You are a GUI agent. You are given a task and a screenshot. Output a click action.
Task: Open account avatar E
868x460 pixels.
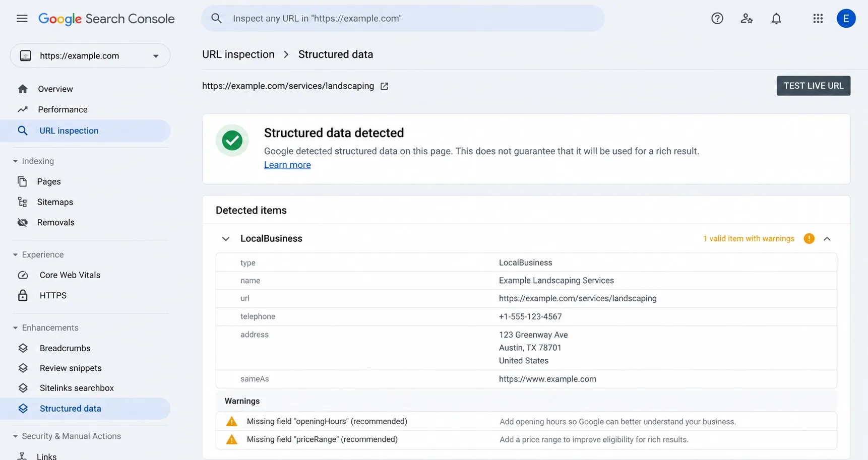point(846,19)
